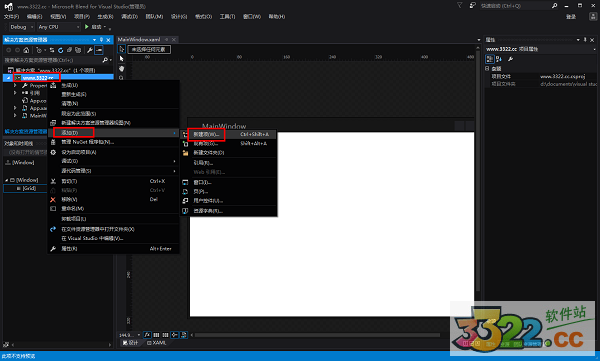Screen dimensions: 600x361
Task: Click Collapse All icon in Solution Explorer toolbar
Action: pyautogui.click(x=69, y=50)
